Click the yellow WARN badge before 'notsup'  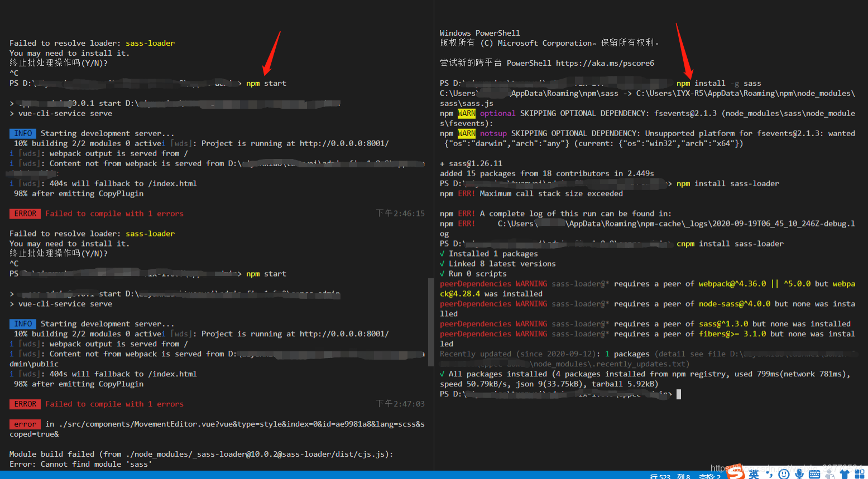coord(467,133)
